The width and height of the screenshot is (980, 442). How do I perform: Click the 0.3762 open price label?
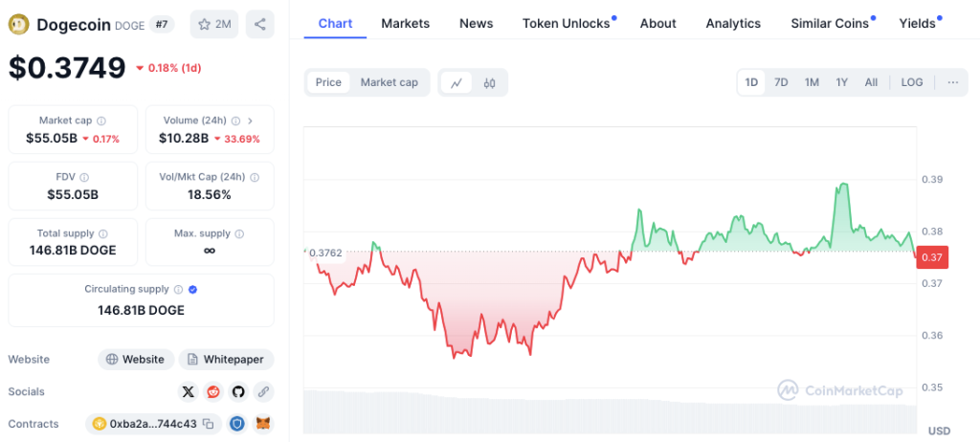(325, 254)
